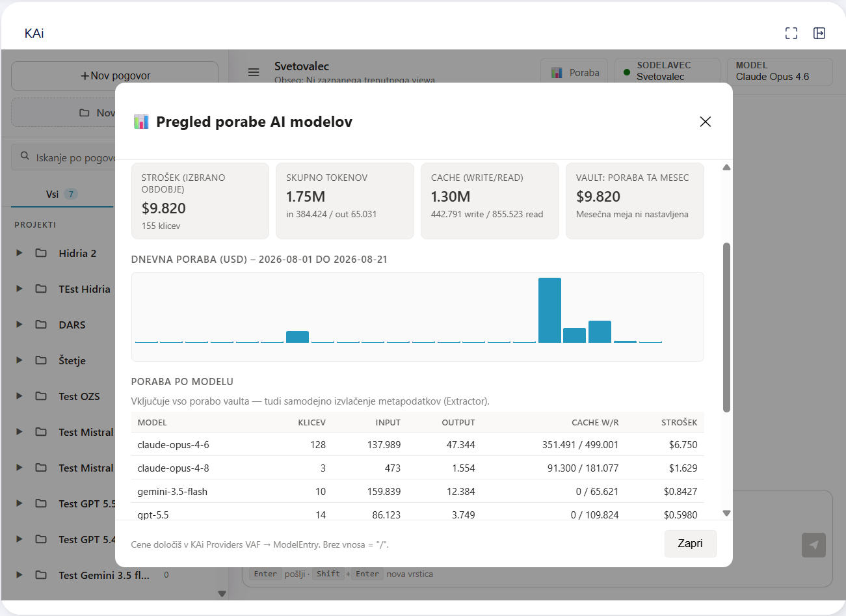
Task: Select the claude-opus-4-6 table row
Action: point(417,444)
